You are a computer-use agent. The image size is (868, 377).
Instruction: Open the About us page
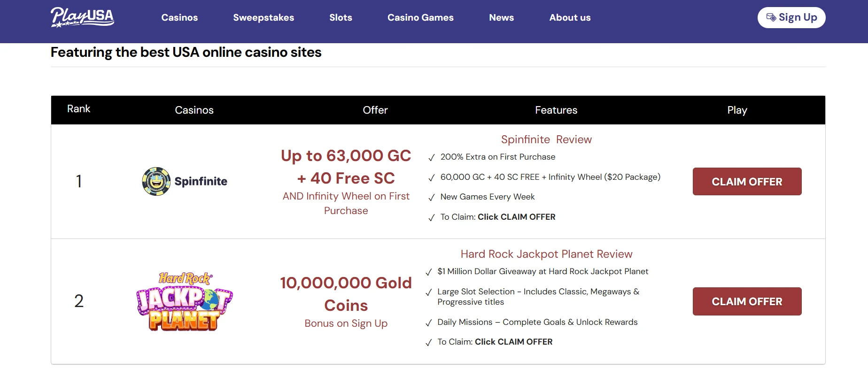570,17
